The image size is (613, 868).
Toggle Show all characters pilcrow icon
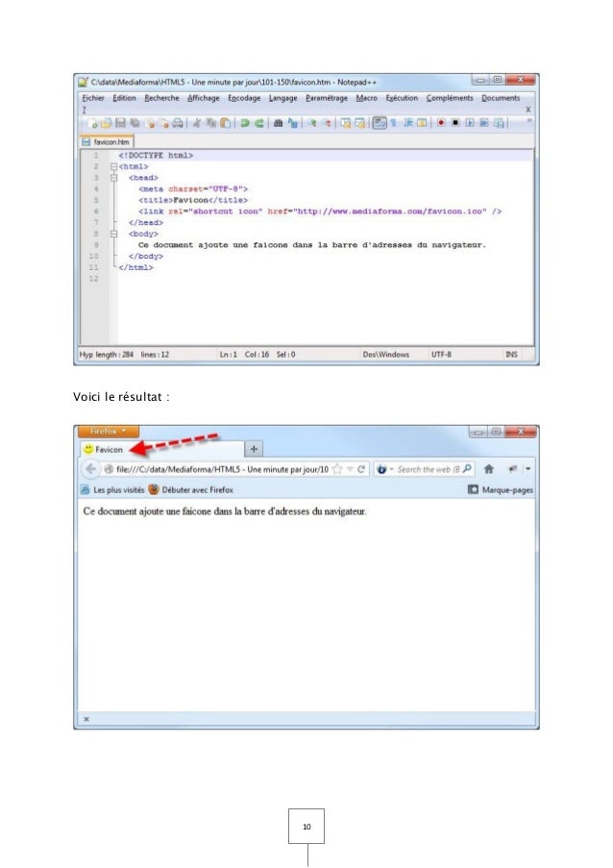(393, 123)
